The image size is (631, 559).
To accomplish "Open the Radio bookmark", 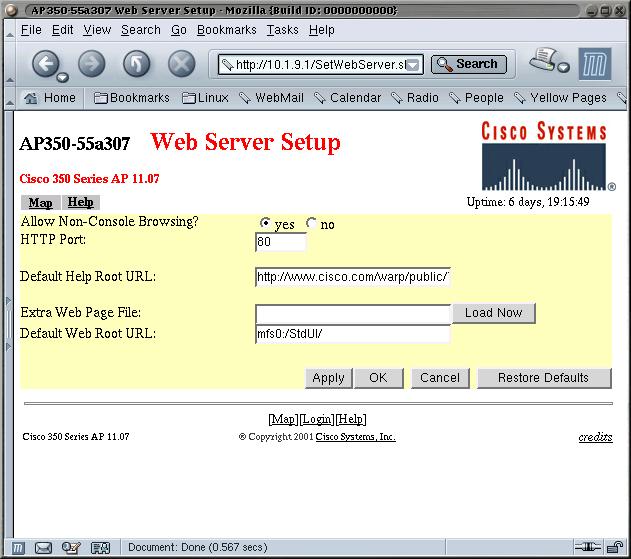I will pos(415,98).
